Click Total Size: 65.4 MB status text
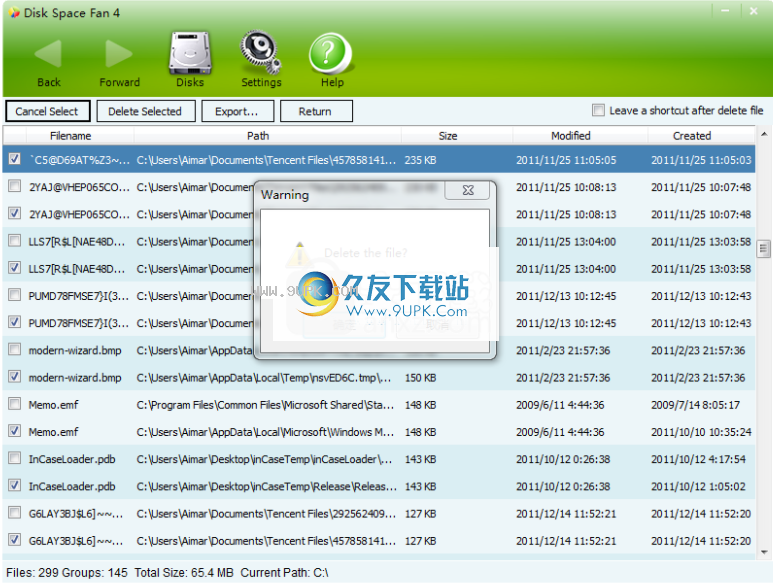Image resolution: width=773 pixels, height=588 pixels. pos(183,573)
